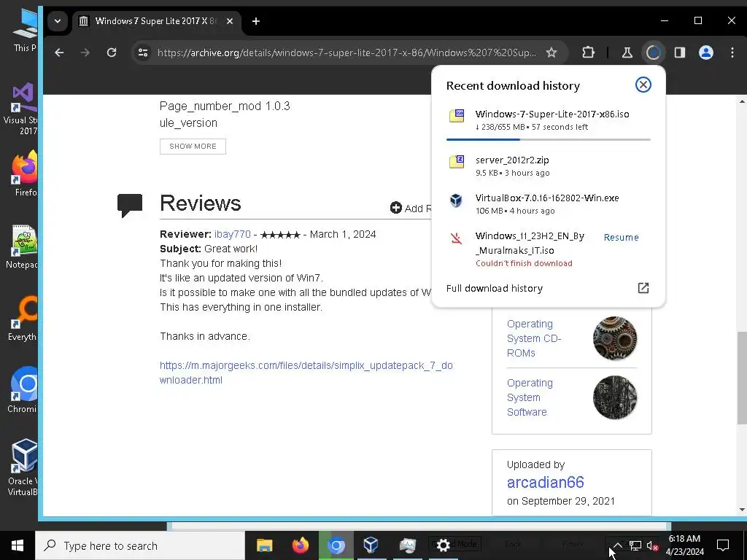Open Operating System Software collection link

pos(530,397)
